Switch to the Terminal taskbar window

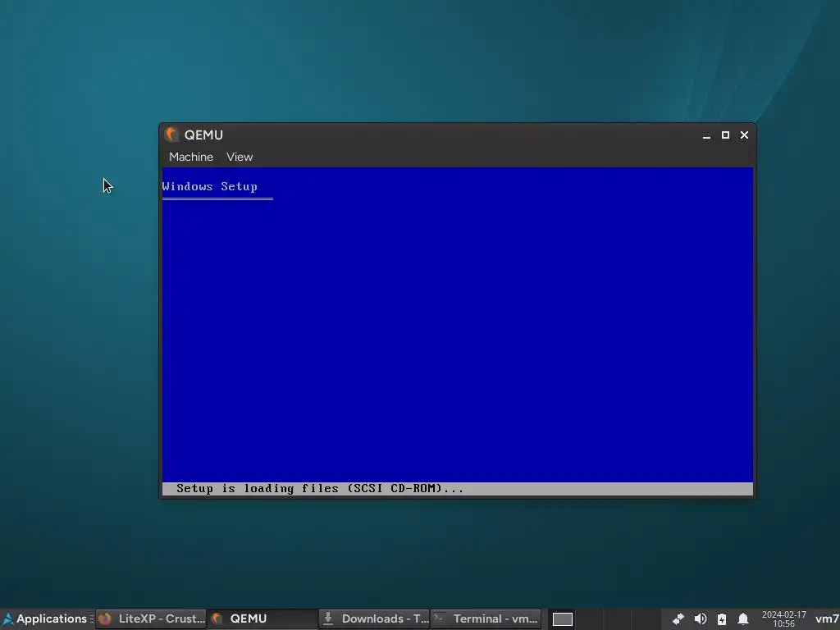tap(486, 619)
